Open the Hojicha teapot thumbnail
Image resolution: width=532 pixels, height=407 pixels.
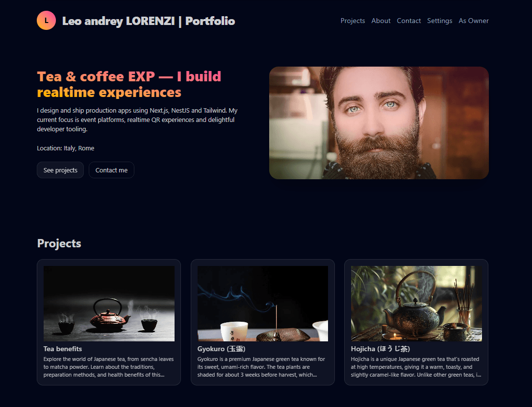click(x=416, y=303)
